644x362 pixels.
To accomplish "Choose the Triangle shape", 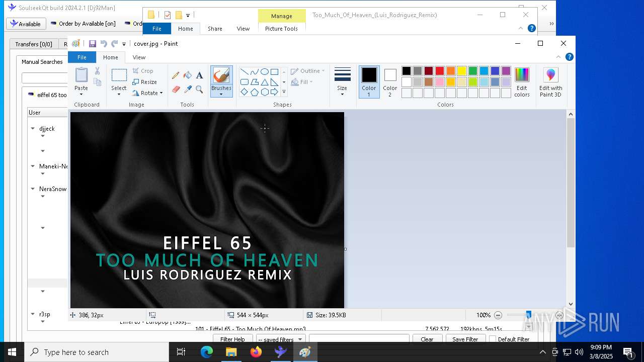I will tap(264, 82).
